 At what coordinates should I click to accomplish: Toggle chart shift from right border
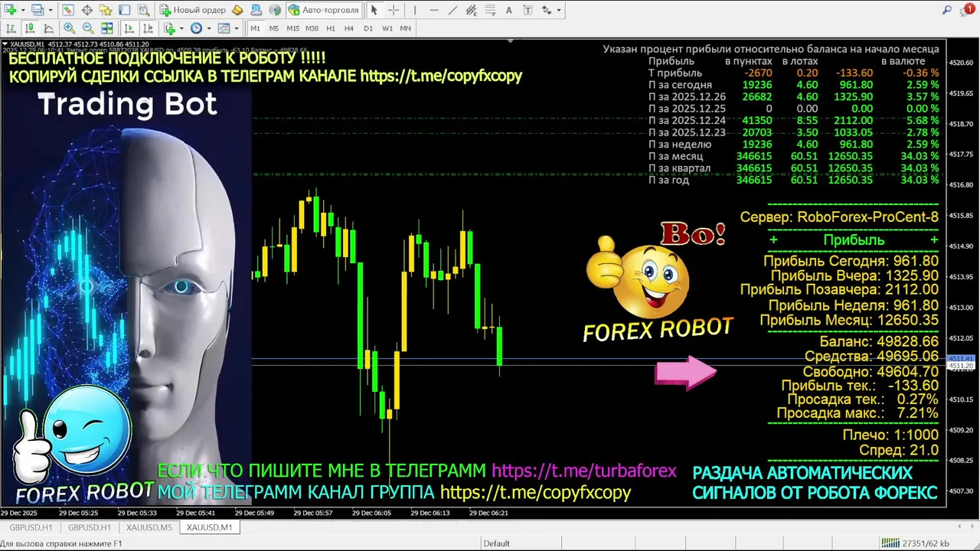[148, 28]
